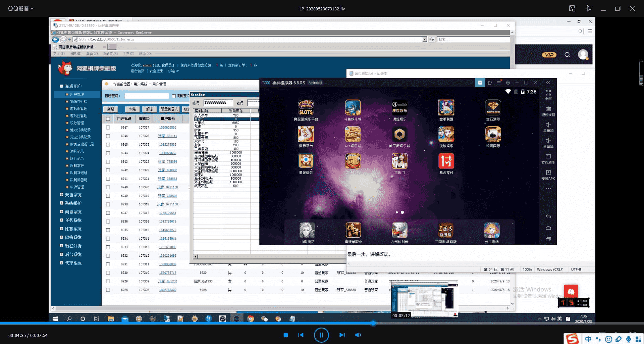Expand the 充值系统 tree node
Viewport: 644px width, 344px height.
tap(62, 195)
